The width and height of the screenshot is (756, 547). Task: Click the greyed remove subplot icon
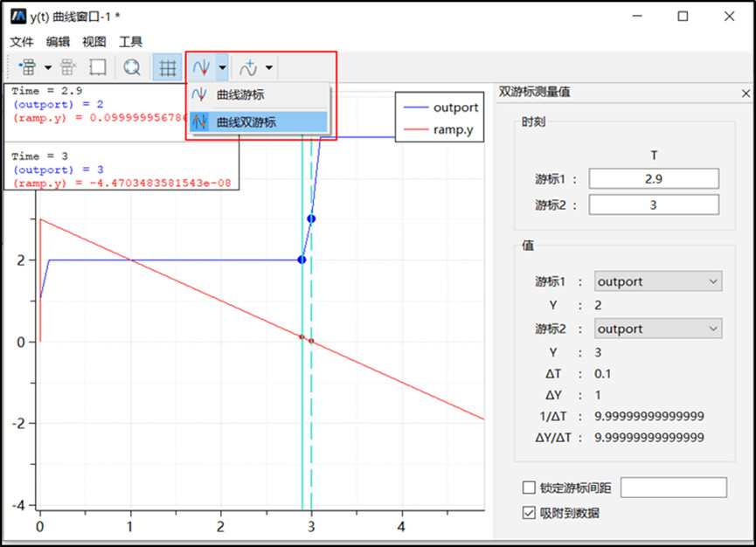(68, 67)
